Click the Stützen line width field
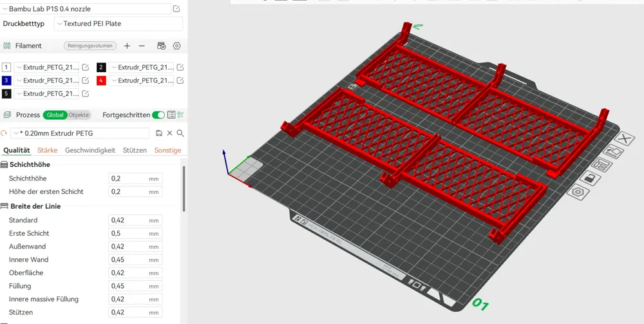Viewport: 644px width, 324px height. (135, 312)
